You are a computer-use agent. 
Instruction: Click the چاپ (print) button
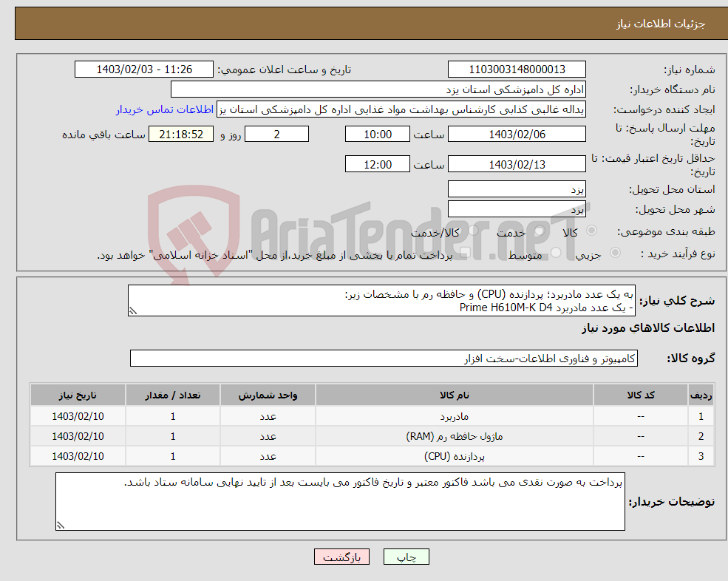tap(406, 557)
